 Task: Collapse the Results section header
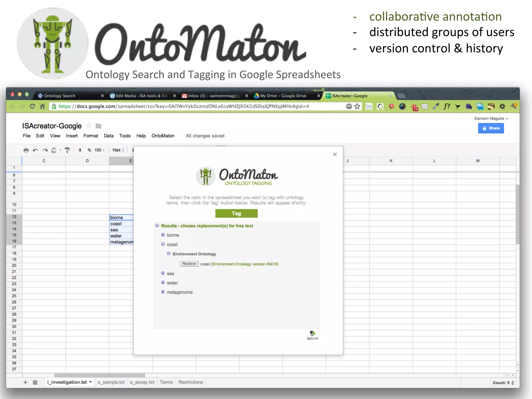[157, 225]
